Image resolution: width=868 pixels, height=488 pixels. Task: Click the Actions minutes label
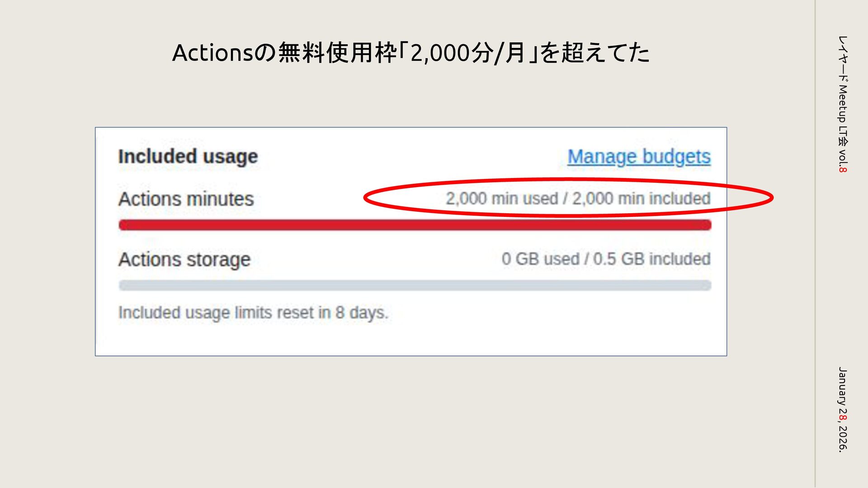pos(186,199)
